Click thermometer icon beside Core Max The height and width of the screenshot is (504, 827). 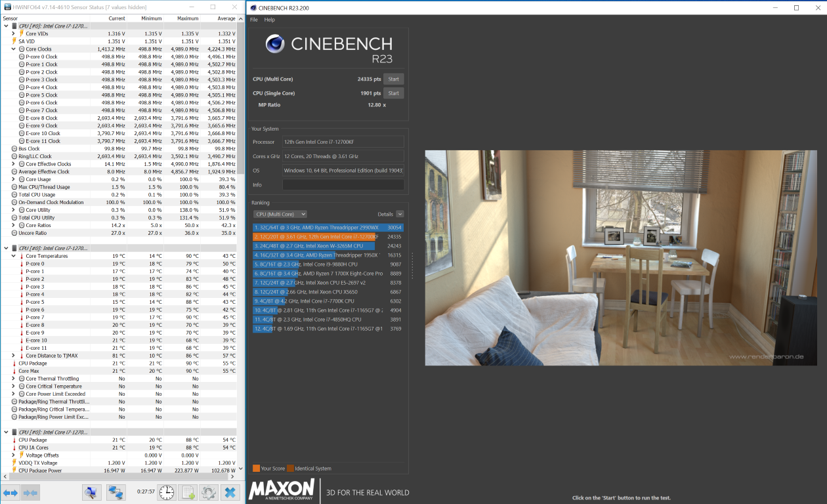[x=14, y=371]
